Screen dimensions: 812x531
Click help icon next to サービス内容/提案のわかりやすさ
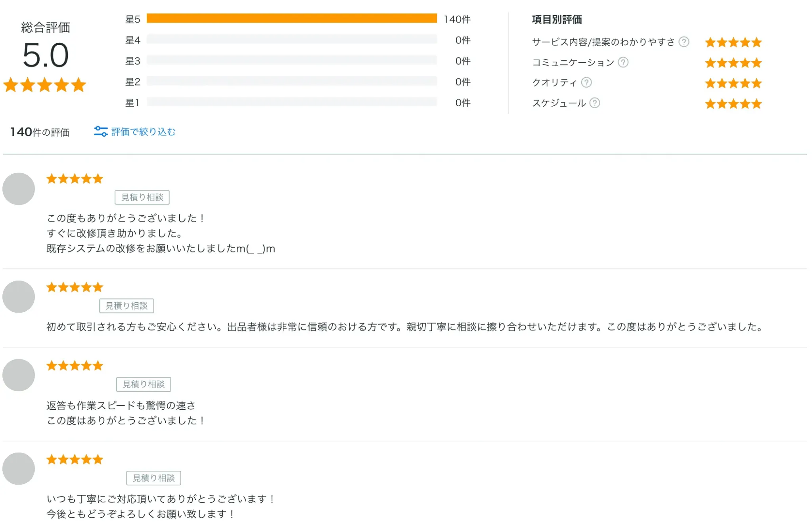click(x=684, y=42)
